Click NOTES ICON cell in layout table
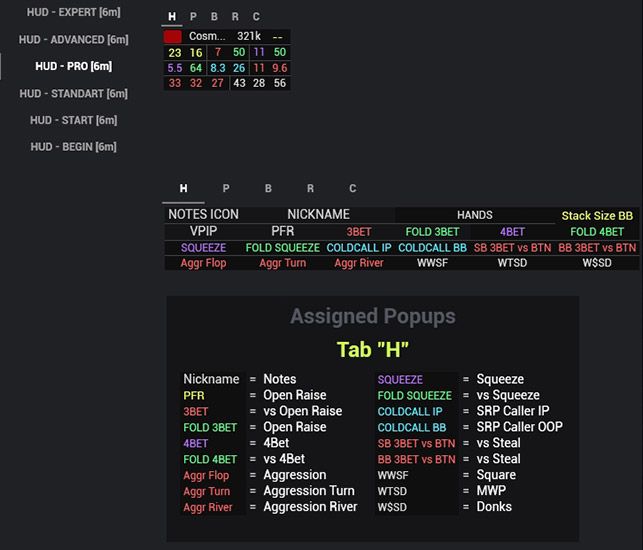Screen dimensions: 643x550 coord(203,215)
